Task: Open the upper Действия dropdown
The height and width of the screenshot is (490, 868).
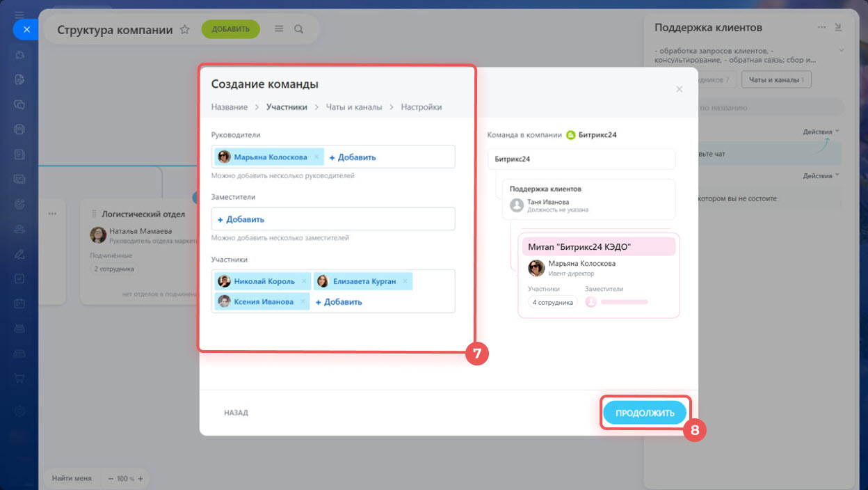Action: click(x=821, y=132)
